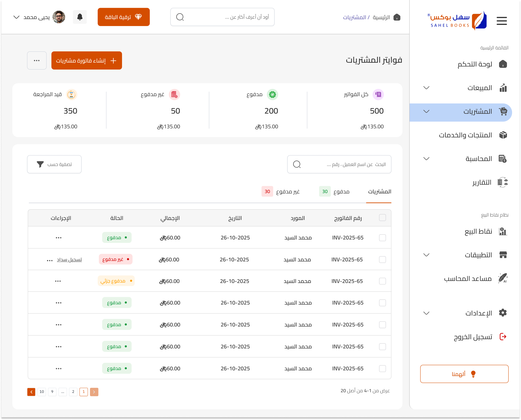Click the magnifier in the top search bar

[x=180, y=17]
